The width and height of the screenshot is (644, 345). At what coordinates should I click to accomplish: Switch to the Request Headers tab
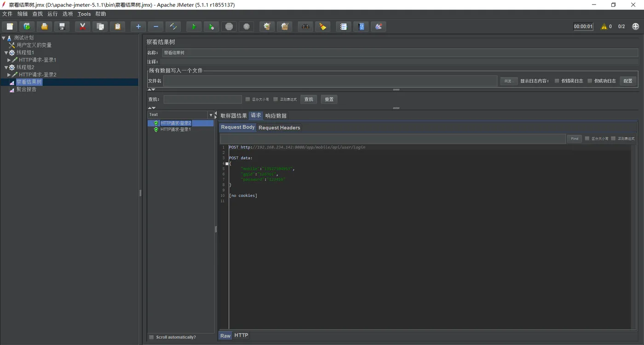tap(279, 127)
